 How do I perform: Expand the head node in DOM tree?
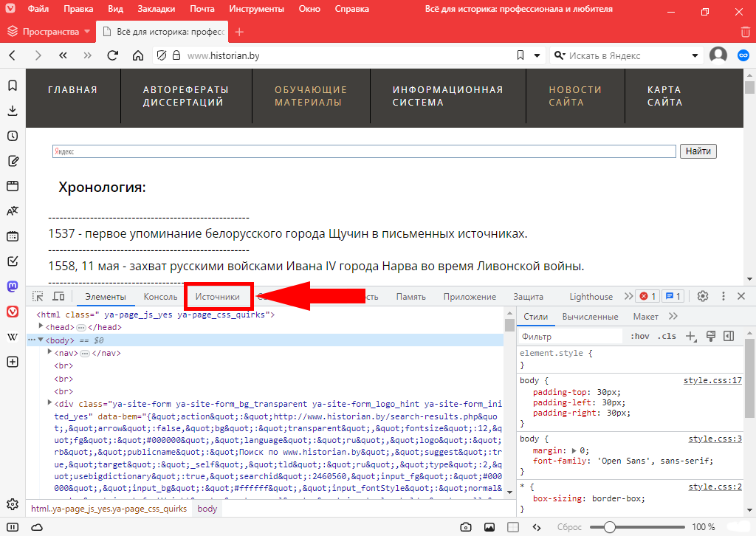tap(41, 327)
